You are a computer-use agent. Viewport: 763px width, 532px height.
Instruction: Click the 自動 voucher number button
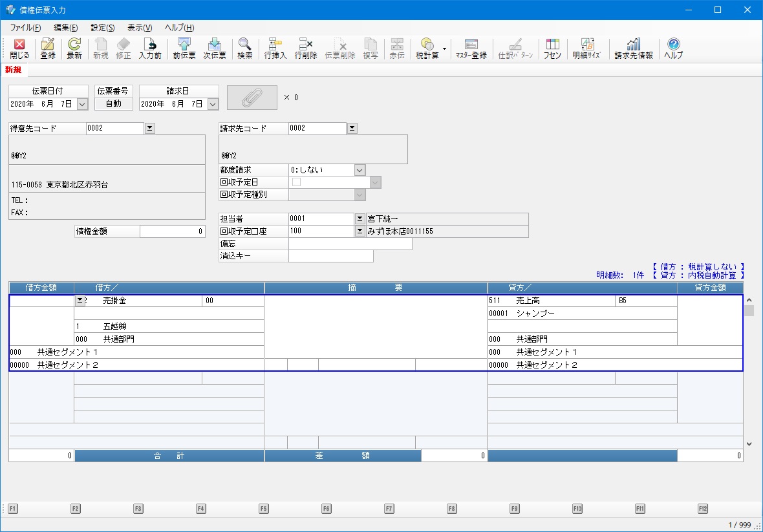tap(114, 103)
